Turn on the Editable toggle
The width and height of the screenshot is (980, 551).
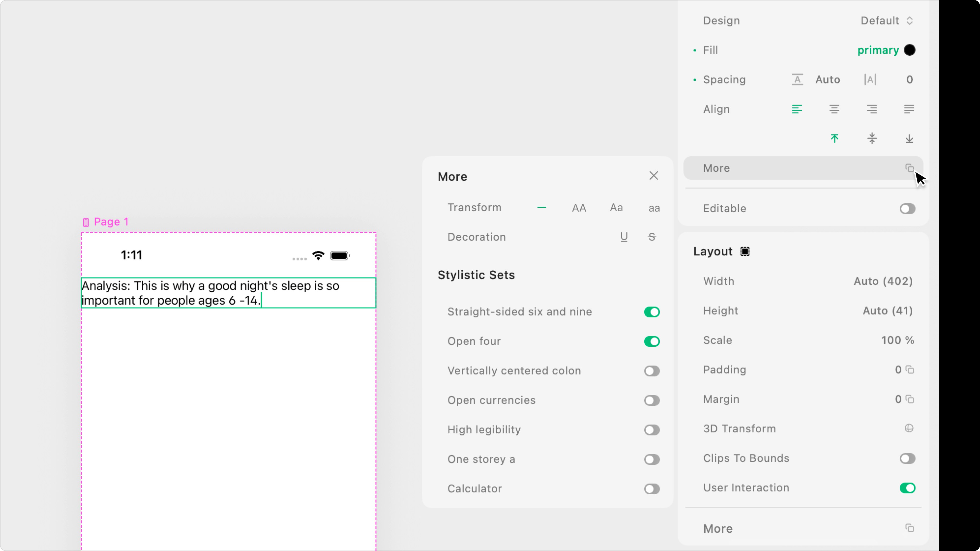[x=907, y=208]
